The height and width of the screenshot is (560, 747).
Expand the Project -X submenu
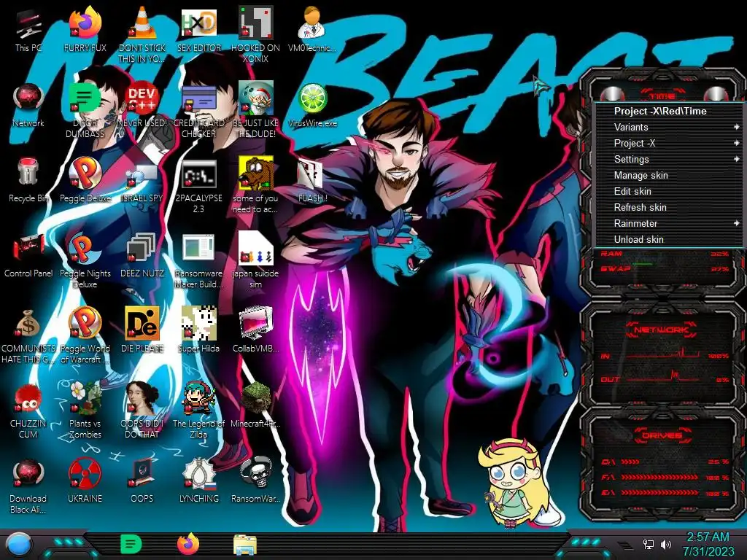[x=669, y=144]
